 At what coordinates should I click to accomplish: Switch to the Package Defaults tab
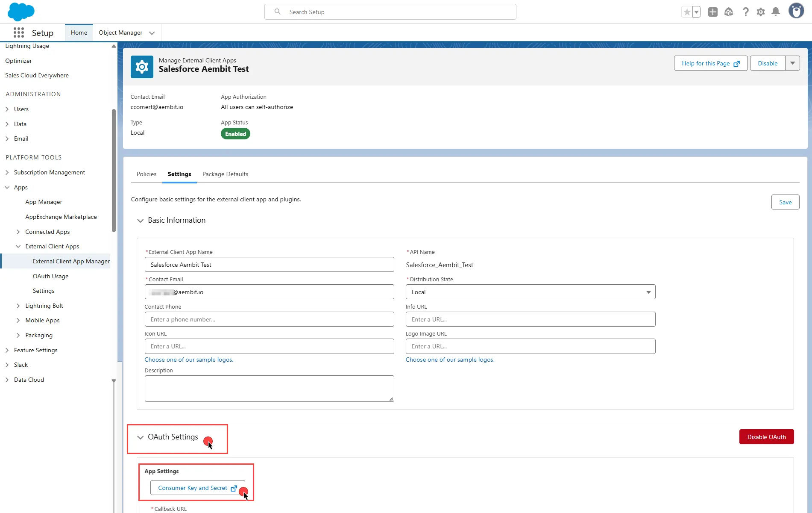(225, 174)
